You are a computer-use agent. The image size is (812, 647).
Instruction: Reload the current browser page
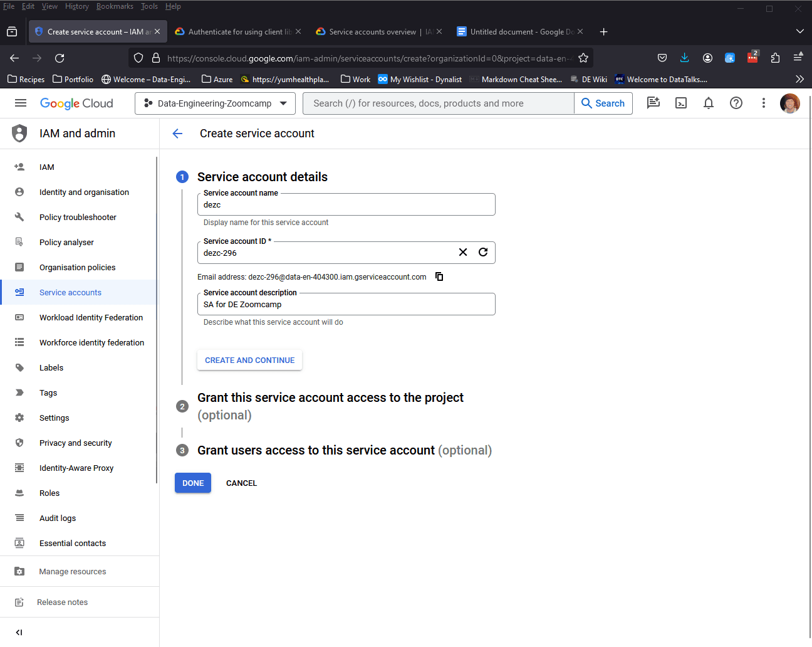point(60,58)
